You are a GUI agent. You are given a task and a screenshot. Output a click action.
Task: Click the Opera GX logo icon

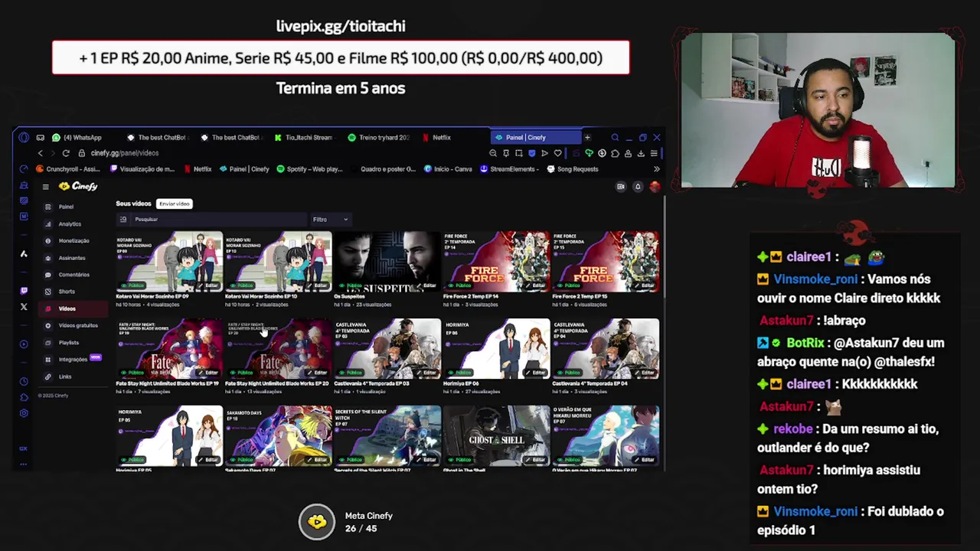tap(24, 138)
